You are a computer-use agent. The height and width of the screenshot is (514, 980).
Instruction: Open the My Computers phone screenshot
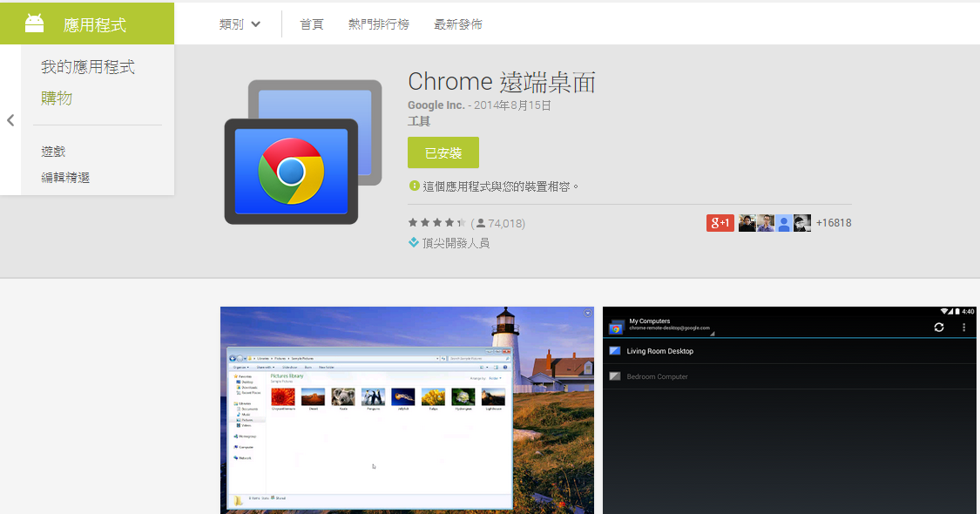tap(790, 410)
